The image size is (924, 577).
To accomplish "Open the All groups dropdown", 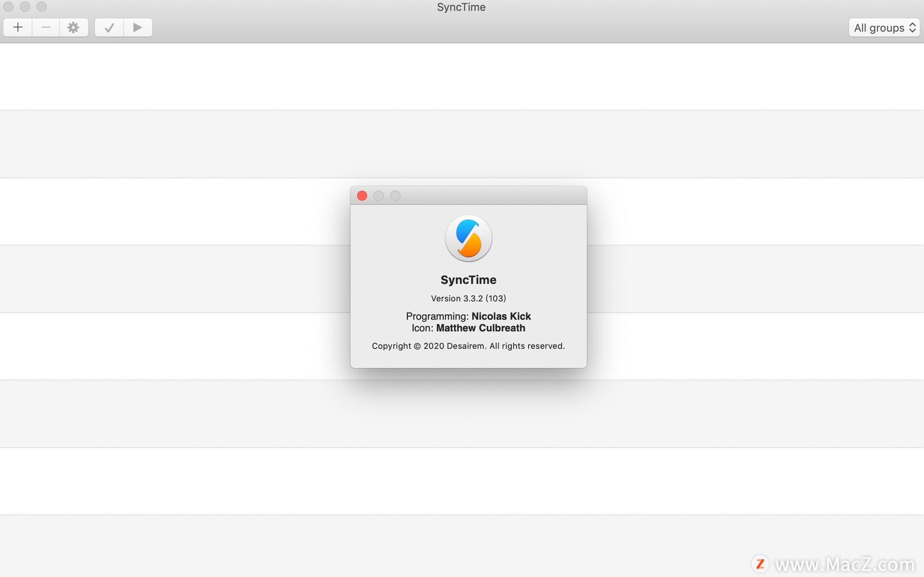I will click(x=884, y=28).
